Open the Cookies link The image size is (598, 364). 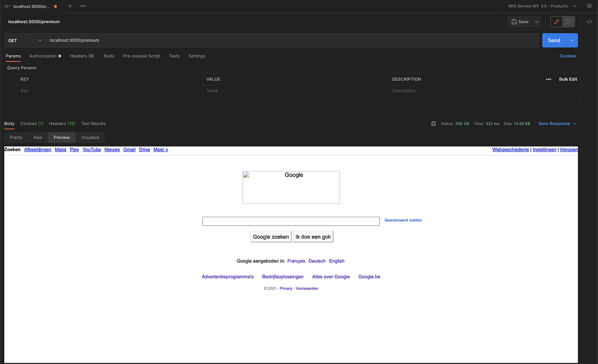tap(568, 56)
